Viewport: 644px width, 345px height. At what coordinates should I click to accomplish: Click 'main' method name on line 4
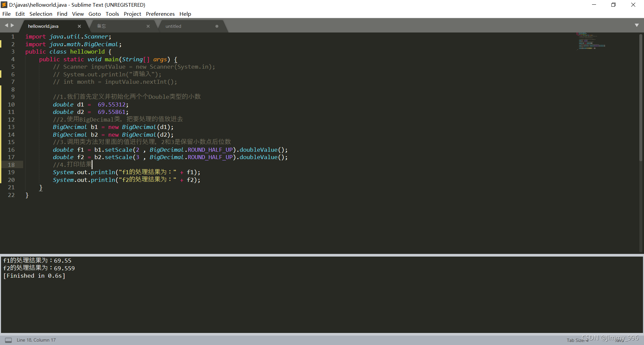point(112,59)
